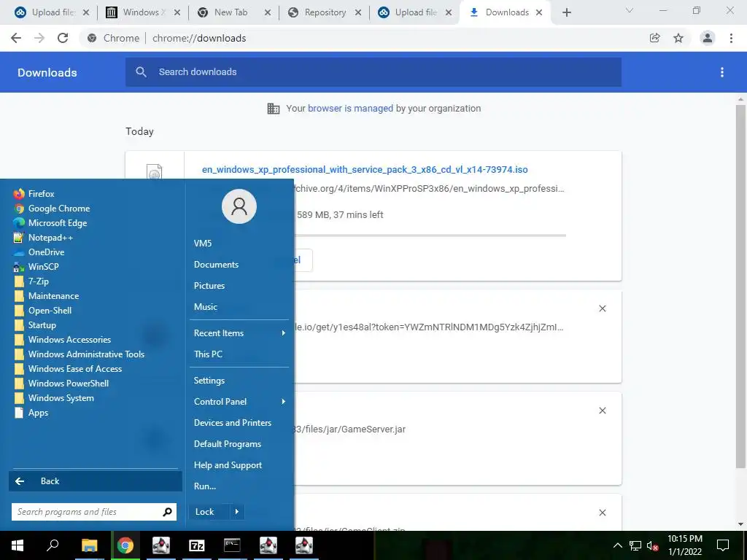Remove the GameServer.jar download entry
This screenshot has width=747, height=560.
click(x=602, y=411)
